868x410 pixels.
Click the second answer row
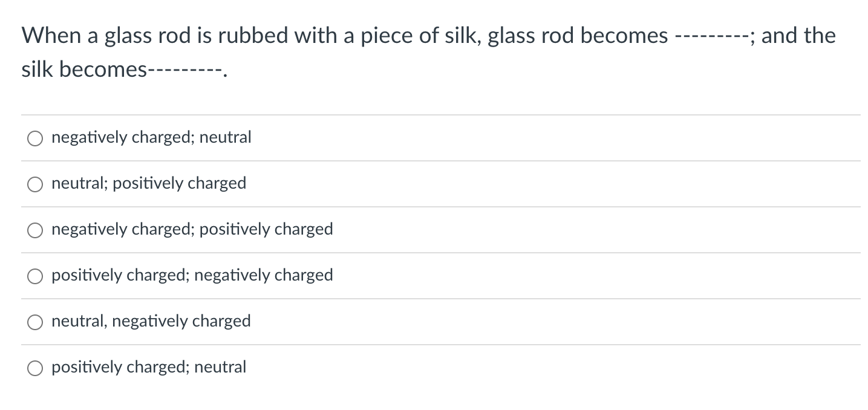coord(242,184)
